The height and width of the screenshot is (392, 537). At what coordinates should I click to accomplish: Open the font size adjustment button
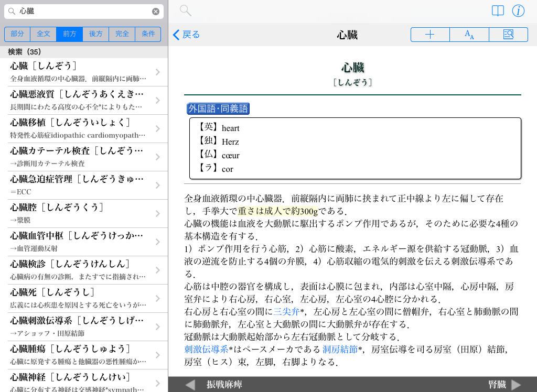(469, 35)
